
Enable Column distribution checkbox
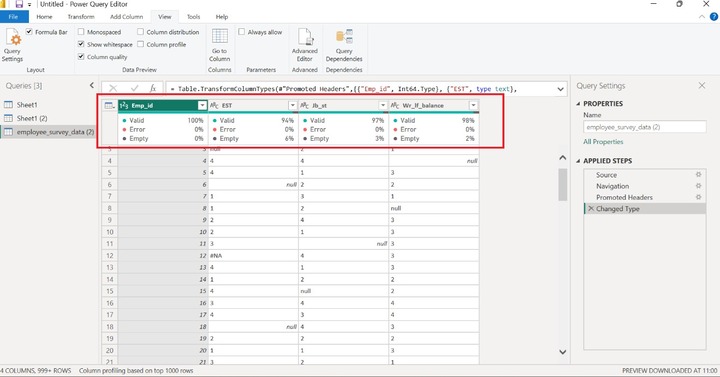(141, 32)
